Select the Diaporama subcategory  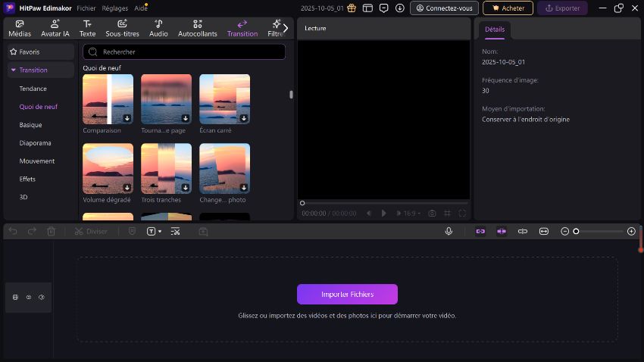35,143
